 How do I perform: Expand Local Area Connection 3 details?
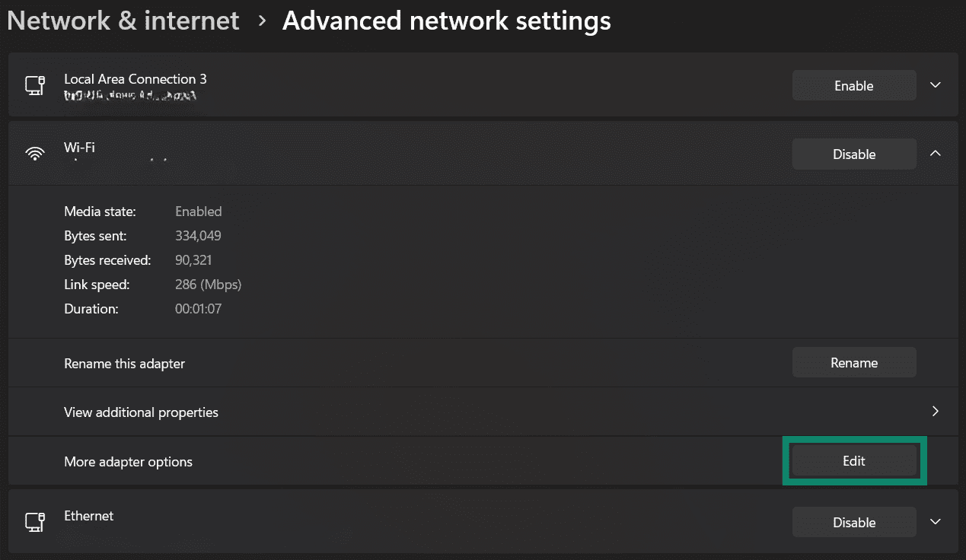pos(935,85)
